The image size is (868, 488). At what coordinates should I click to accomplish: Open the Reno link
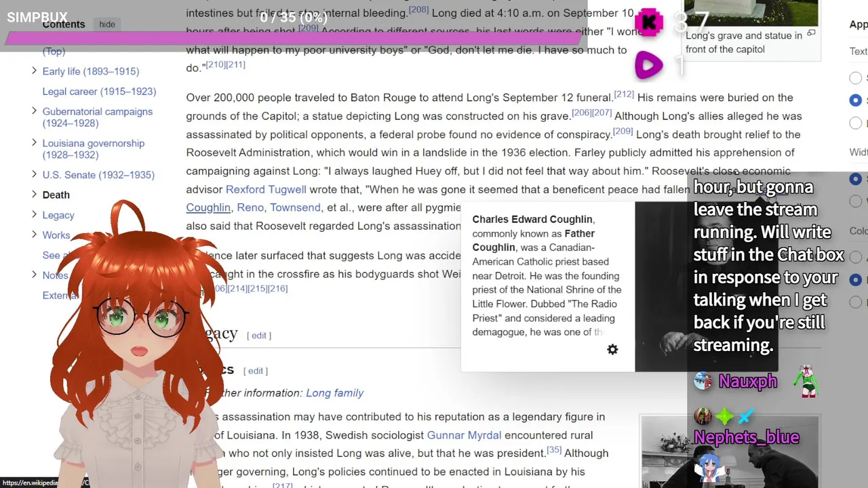[250, 207]
